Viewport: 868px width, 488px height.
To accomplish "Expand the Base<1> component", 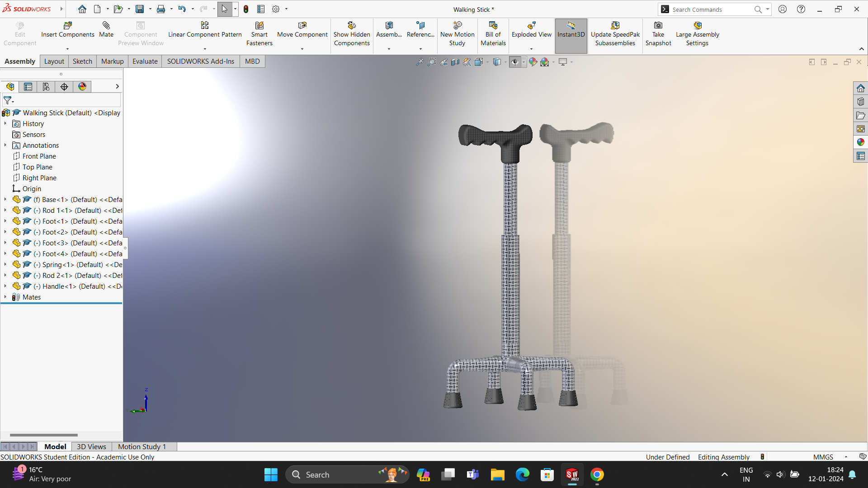I will tap(5, 200).
